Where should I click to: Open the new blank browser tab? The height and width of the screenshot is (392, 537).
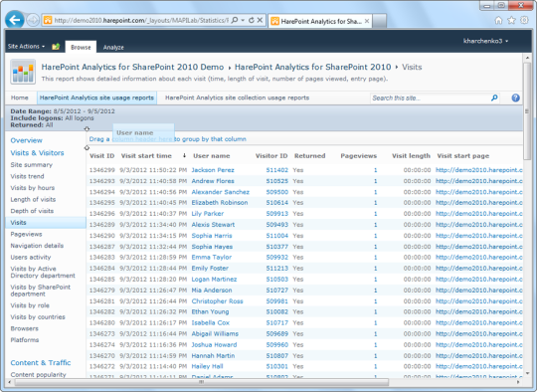click(380, 21)
